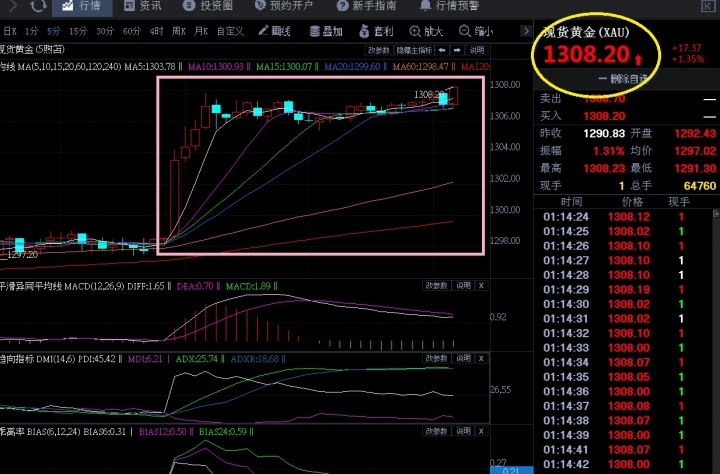720x474 pixels.
Task: Switch chart to 60分 timeframe
Action: point(131,31)
